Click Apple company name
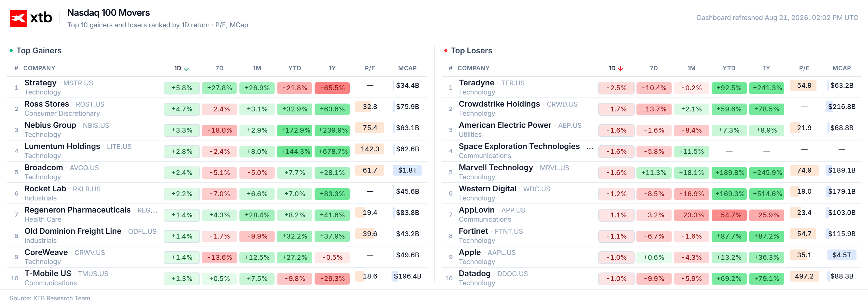Screen dimensions: 868x307 point(470,253)
